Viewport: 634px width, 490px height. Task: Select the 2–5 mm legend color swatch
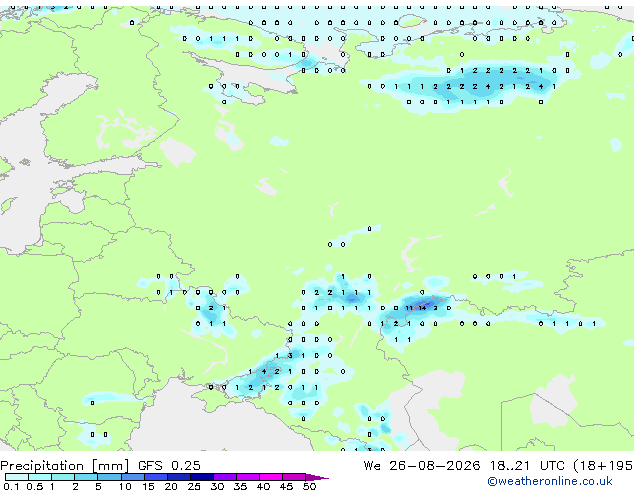tap(86, 477)
